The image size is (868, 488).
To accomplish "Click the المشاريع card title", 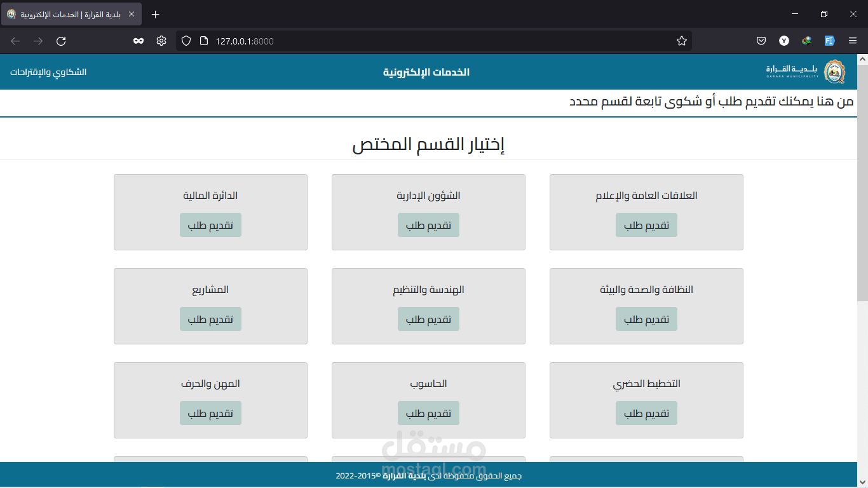I will [210, 290].
